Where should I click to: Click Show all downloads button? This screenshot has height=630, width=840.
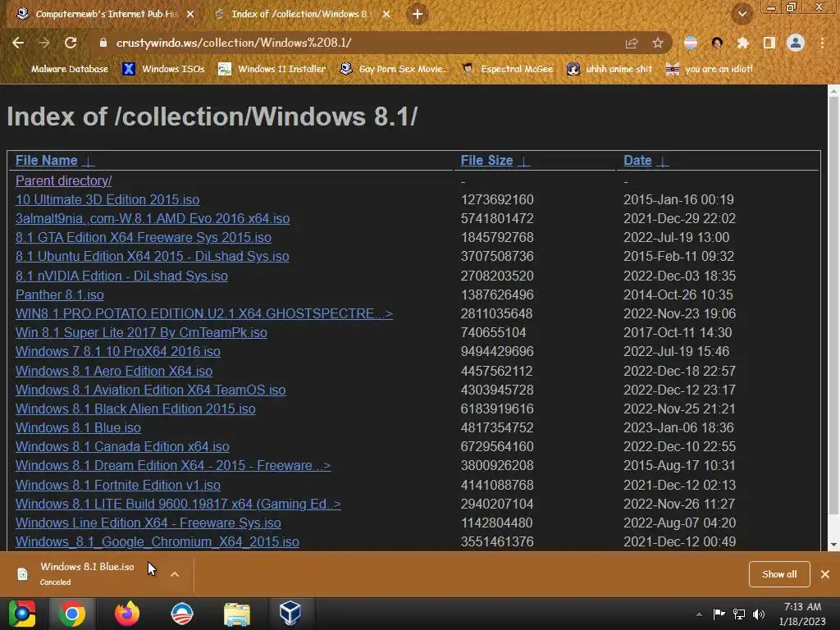coord(779,574)
